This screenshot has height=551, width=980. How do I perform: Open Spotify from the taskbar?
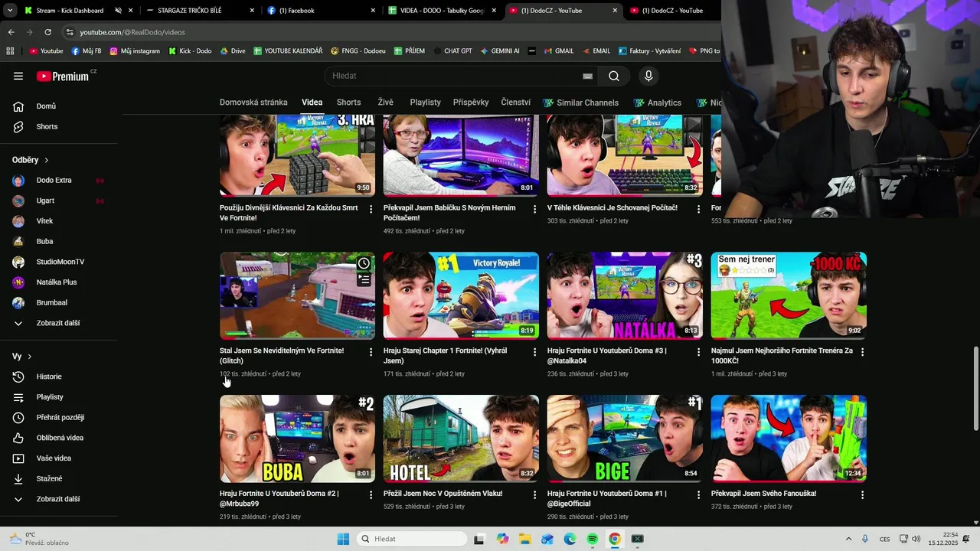pos(592,539)
